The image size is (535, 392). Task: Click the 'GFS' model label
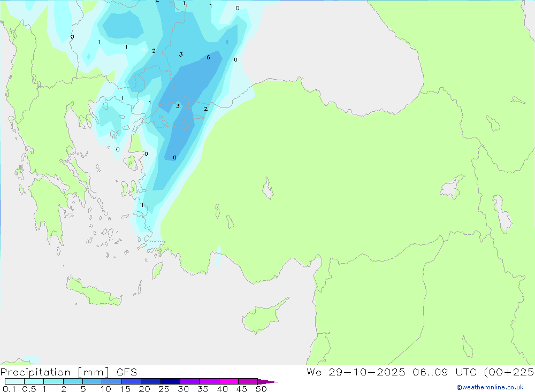point(127,372)
